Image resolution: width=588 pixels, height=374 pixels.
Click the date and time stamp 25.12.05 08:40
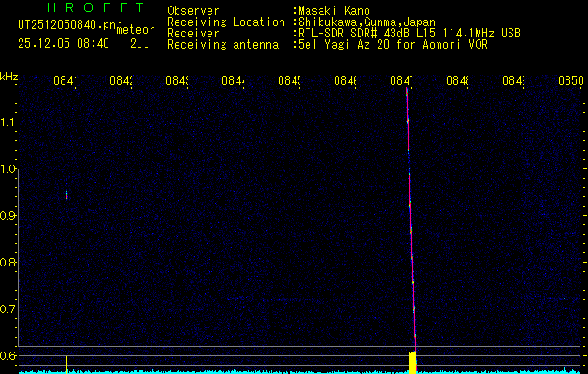click(x=64, y=43)
